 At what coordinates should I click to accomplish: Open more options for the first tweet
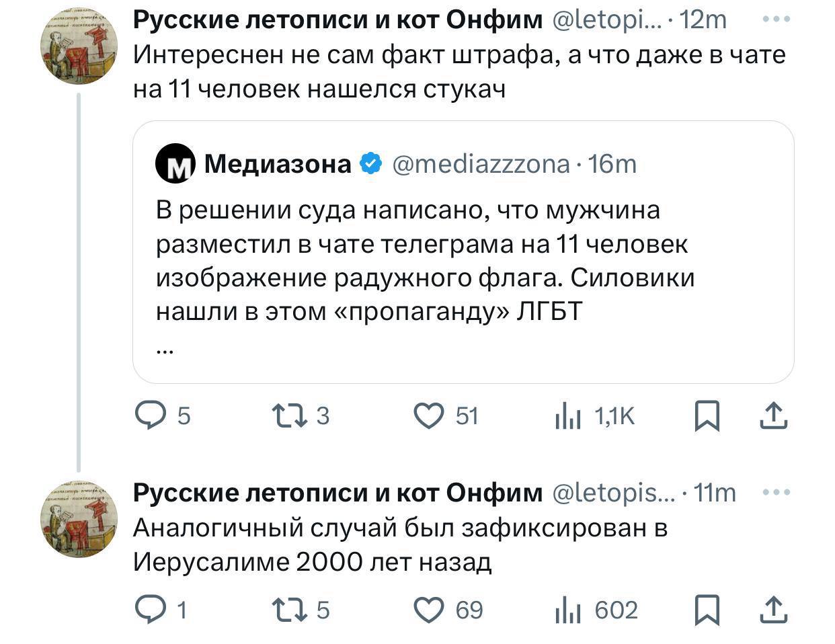coord(777,20)
